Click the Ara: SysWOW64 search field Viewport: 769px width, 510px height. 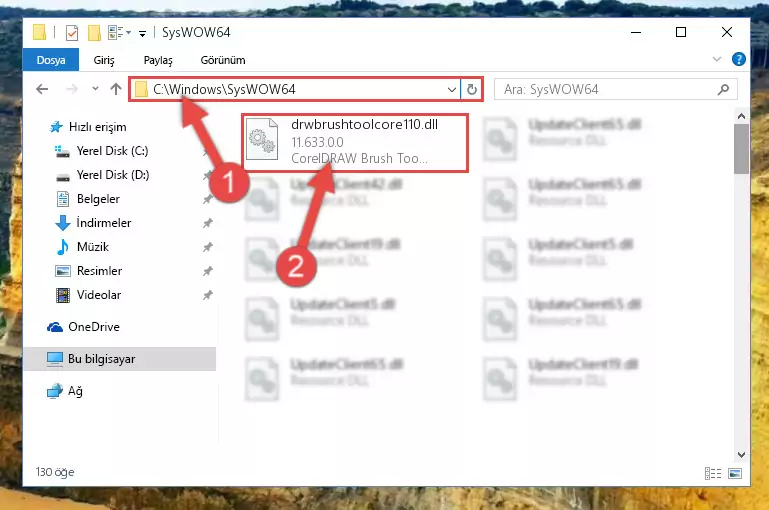615,89
